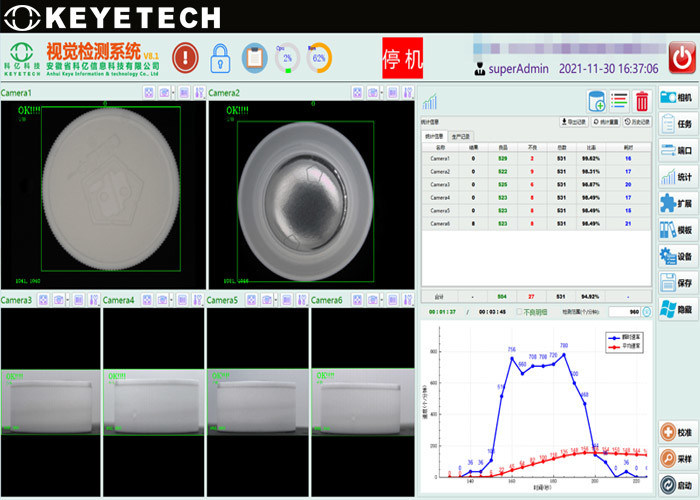Click the add database icon
Viewport: 700px width, 500px height.
point(596,100)
